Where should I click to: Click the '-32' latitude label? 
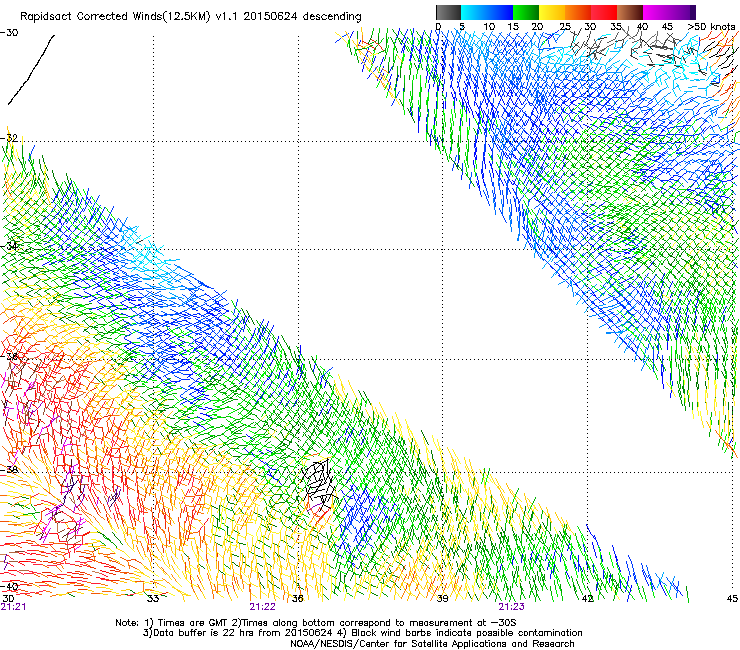9,138
